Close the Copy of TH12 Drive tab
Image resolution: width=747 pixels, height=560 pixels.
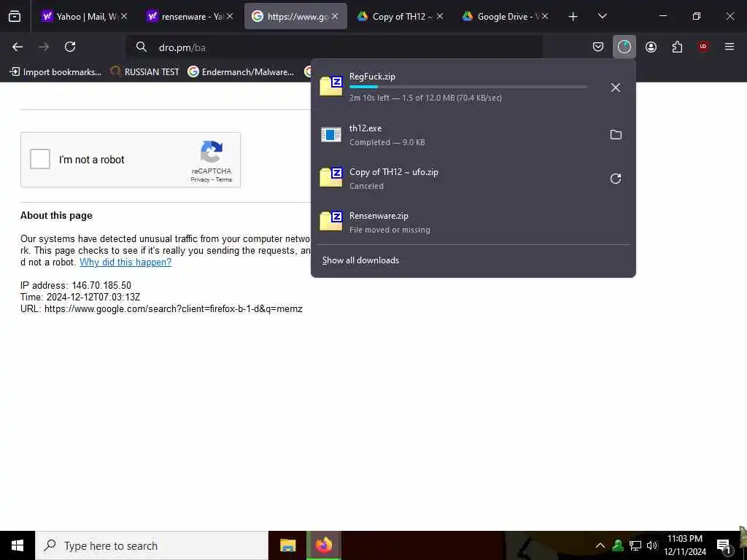pos(440,16)
